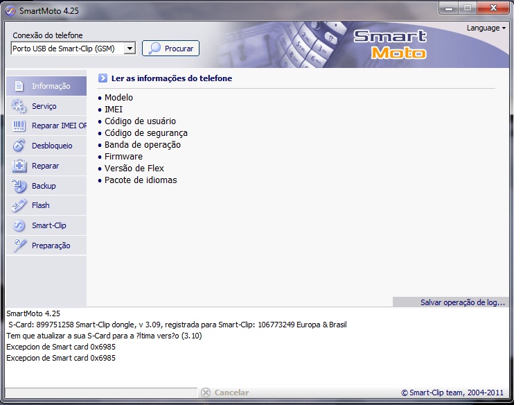The width and height of the screenshot is (532, 405).
Task: Click the Conexão do telefone label
Action: click(48, 35)
